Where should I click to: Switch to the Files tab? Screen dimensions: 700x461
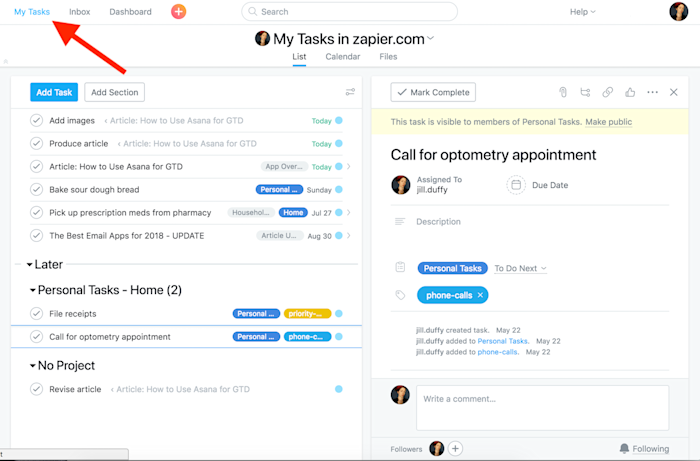pyautogui.click(x=388, y=57)
